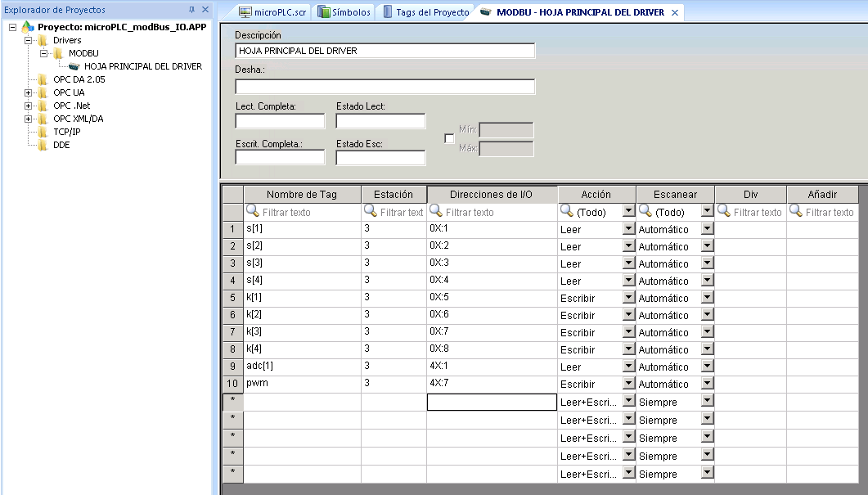This screenshot has width=868, height=495.
Task: Click the OPC XML/DA folder icon
Action: click(43, 119)
